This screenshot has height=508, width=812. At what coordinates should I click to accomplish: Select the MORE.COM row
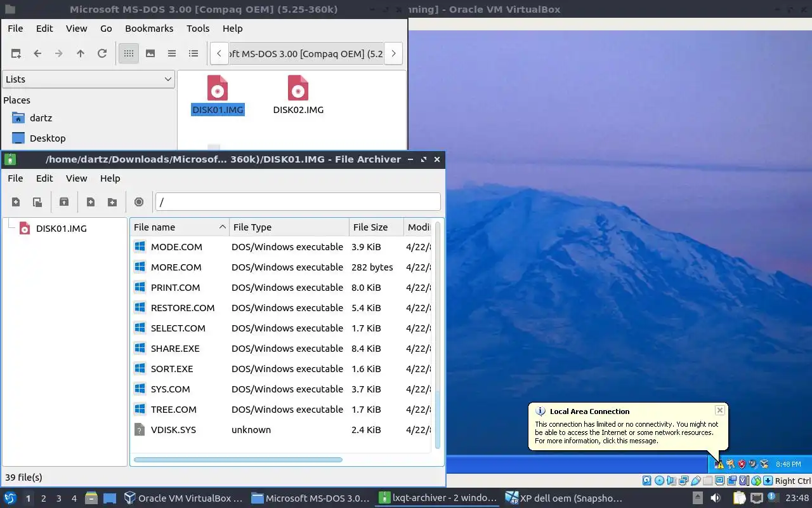click(x=280, y=267)
